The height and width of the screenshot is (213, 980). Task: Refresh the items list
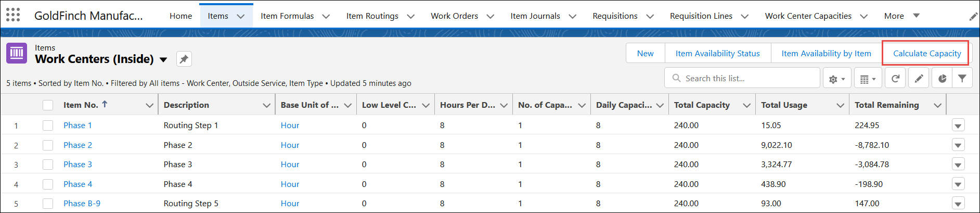(895, 79)
